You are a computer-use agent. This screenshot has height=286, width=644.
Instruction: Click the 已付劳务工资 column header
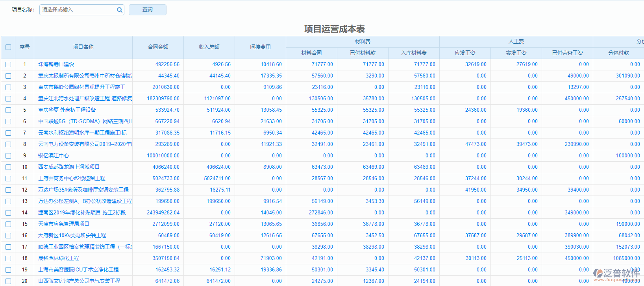click(567, 53)
